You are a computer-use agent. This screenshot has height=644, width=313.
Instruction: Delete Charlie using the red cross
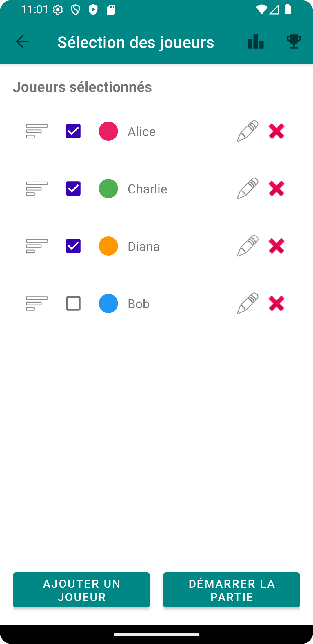pos(276,189)
